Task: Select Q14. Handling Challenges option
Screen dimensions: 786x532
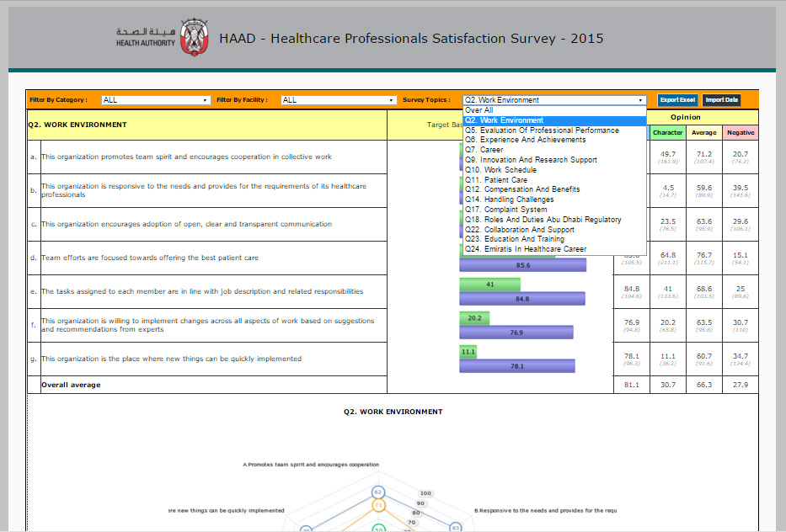Action: click(x=554, y=199)
